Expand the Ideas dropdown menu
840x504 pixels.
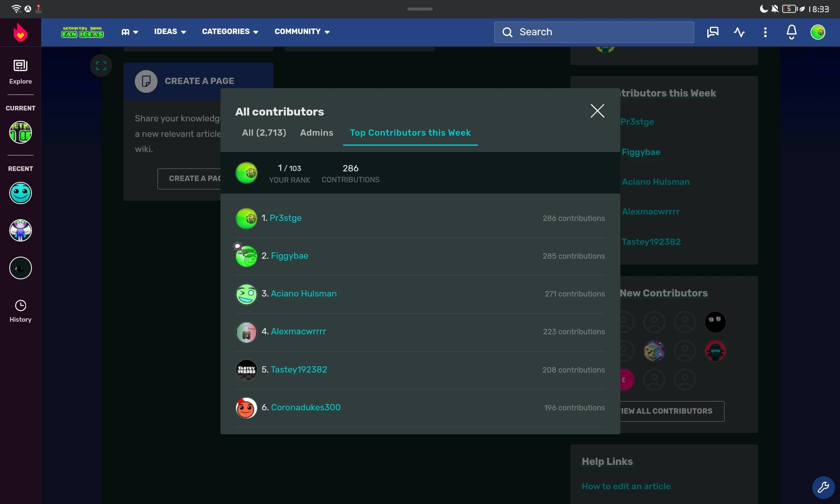pyautogui.click(x=170, y=31)
